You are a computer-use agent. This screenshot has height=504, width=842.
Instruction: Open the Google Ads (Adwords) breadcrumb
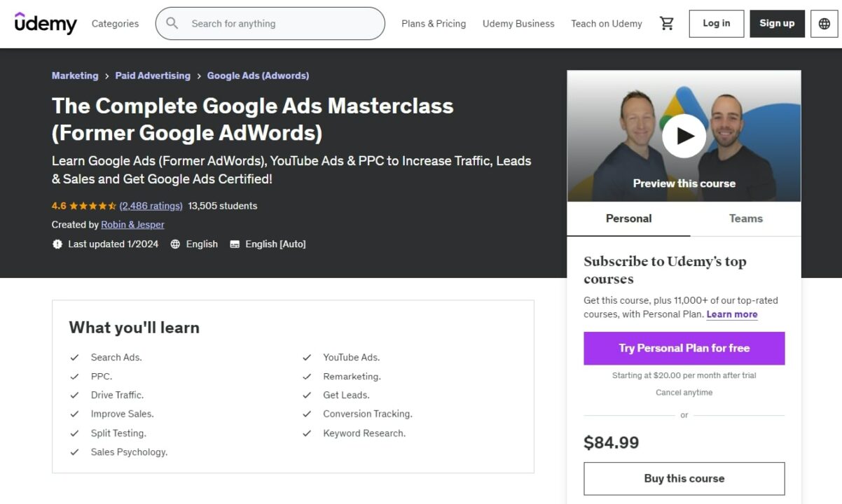[x=258, y=76]
